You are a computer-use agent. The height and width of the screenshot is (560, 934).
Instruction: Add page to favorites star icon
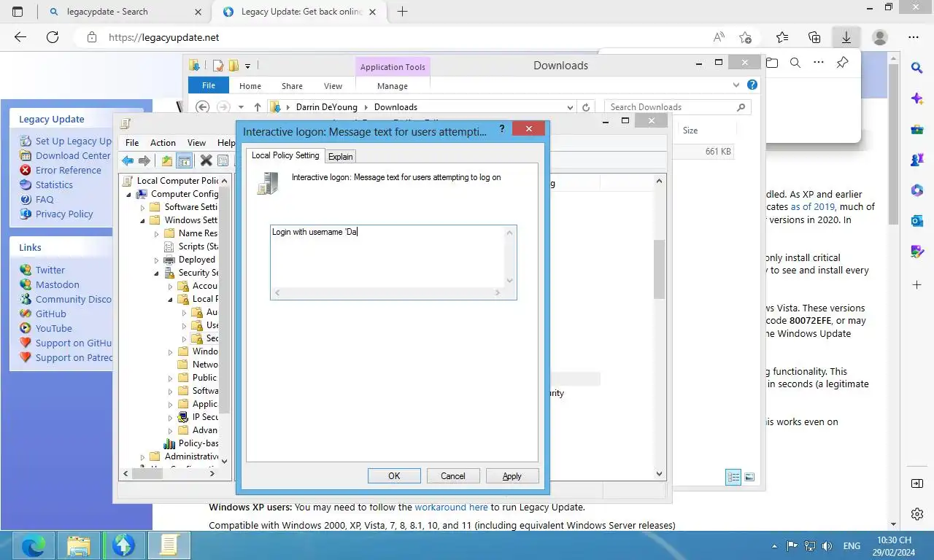coord(745,37)
